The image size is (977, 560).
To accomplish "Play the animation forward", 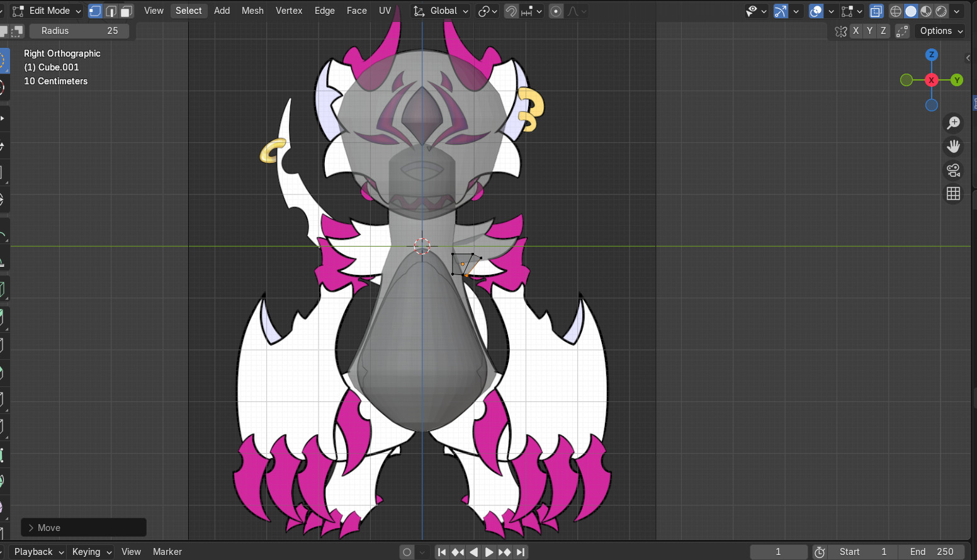I will pyautogui.click(x=489, y=552).
